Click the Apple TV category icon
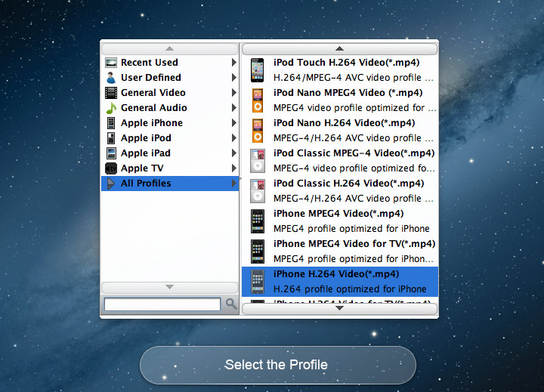Screen dimensions: 544x392 point(111,168)
